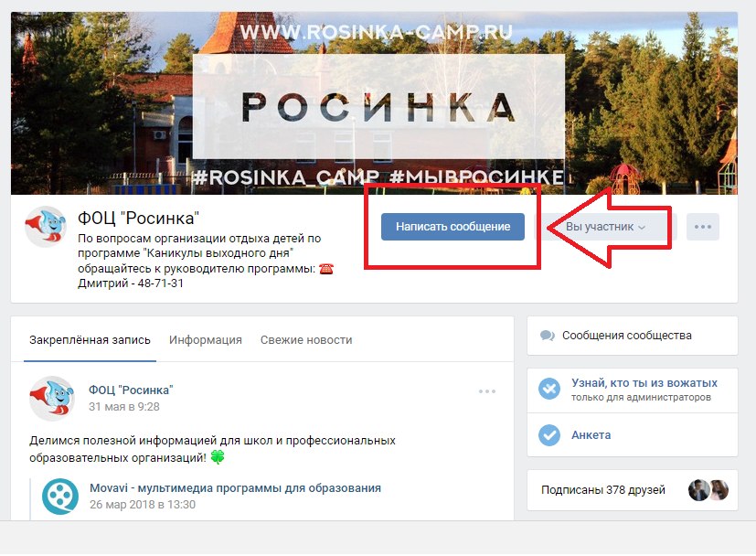Click the 'Узнай, кто ты из вожатых' app icon
This screenshot has width=756, height=556.
click(x=549, y=389)
